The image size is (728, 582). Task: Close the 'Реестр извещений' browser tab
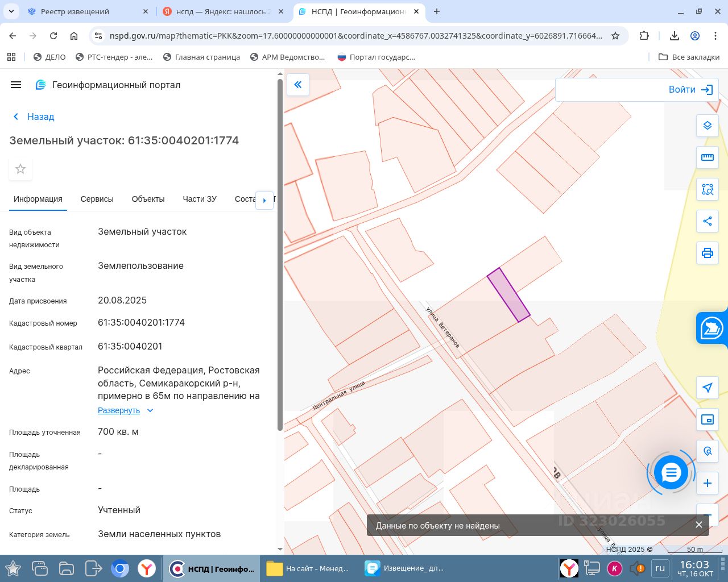[x=145, y=11]
